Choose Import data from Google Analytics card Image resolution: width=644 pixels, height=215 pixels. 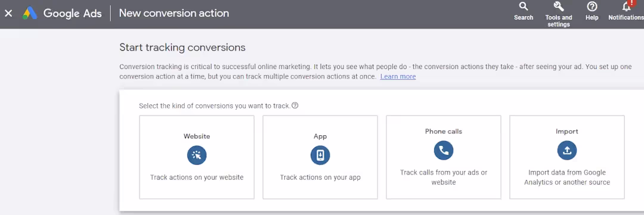tap(567, 157)
